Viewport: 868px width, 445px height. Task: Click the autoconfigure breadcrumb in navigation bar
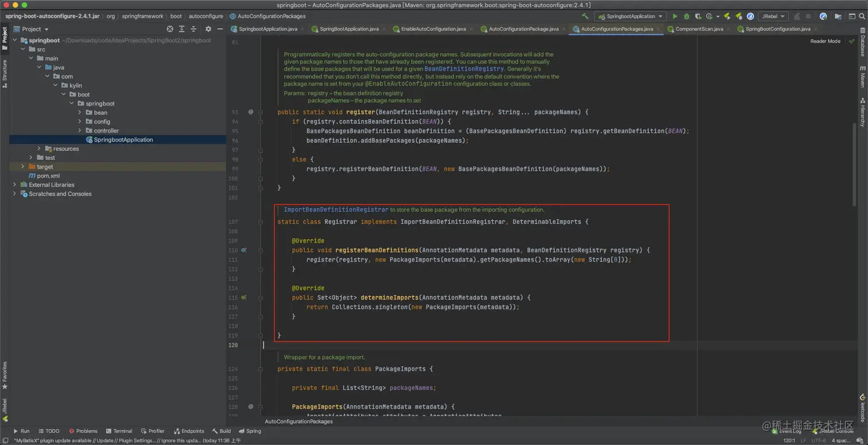pos(206,16)
